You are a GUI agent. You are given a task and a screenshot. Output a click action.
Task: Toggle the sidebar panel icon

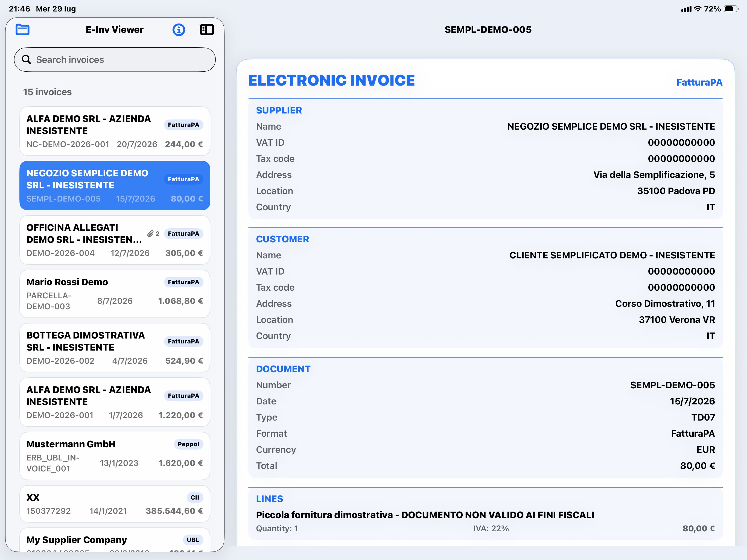[207, 30]
